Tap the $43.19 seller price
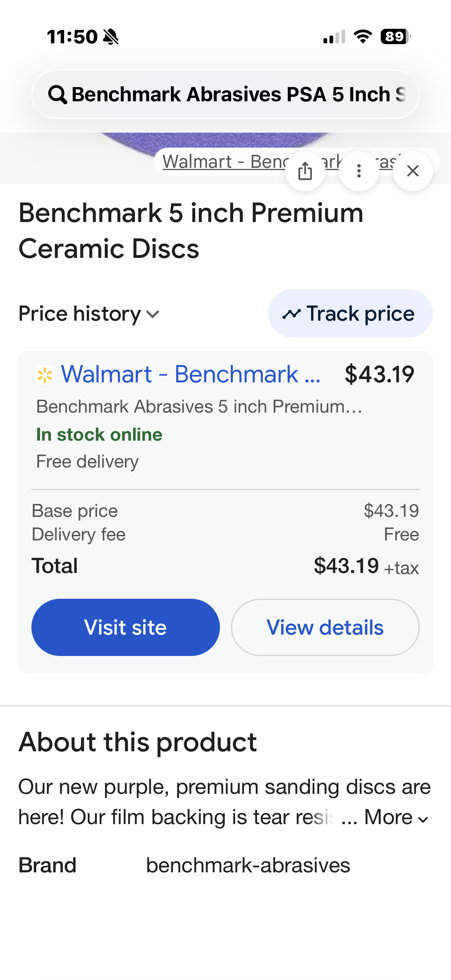Viewport: 451px width, 980px height. coord(379,375)
